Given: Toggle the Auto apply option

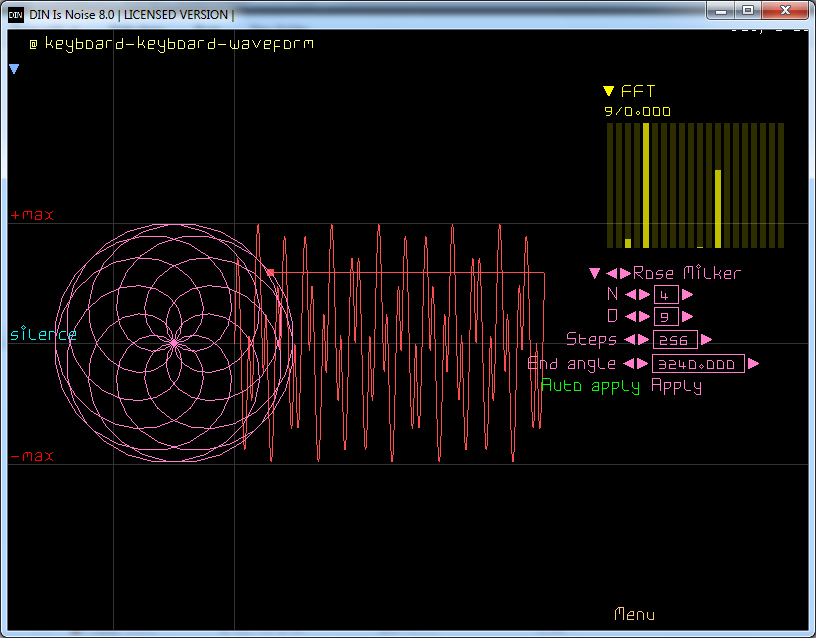Looking at the screenshot, I should (590, 386).
